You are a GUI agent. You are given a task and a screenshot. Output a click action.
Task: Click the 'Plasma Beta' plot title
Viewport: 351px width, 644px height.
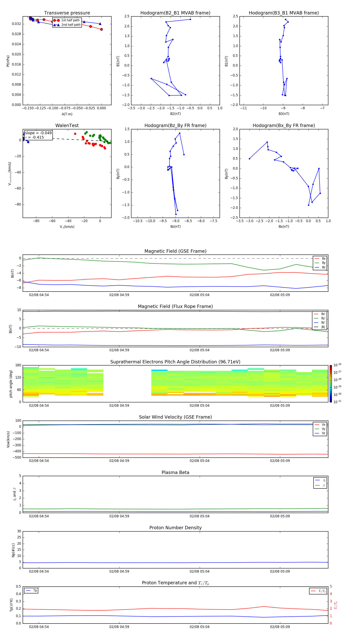click(x=175, y=472)
